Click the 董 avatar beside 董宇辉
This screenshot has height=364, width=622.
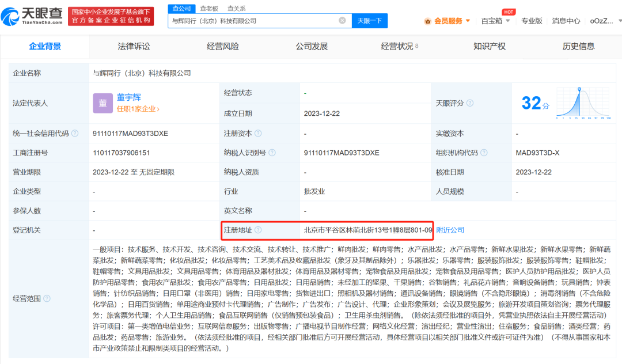(x=103, y=103)
